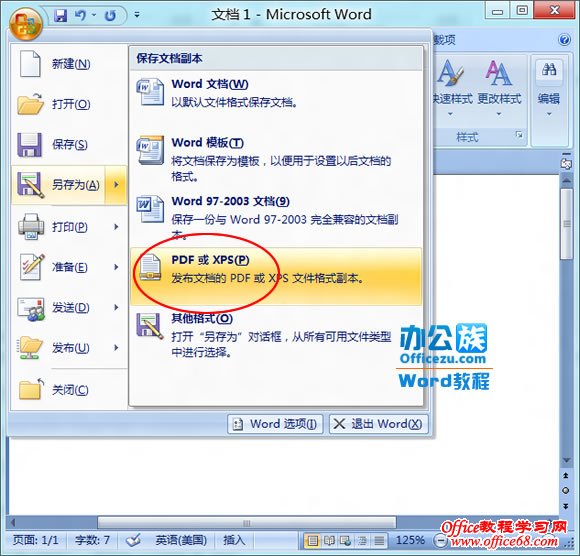Choose Word 97-2003 文档(9) save option
Image resolution: width=580 pixels, height=556 pixels.
[276, 218]
